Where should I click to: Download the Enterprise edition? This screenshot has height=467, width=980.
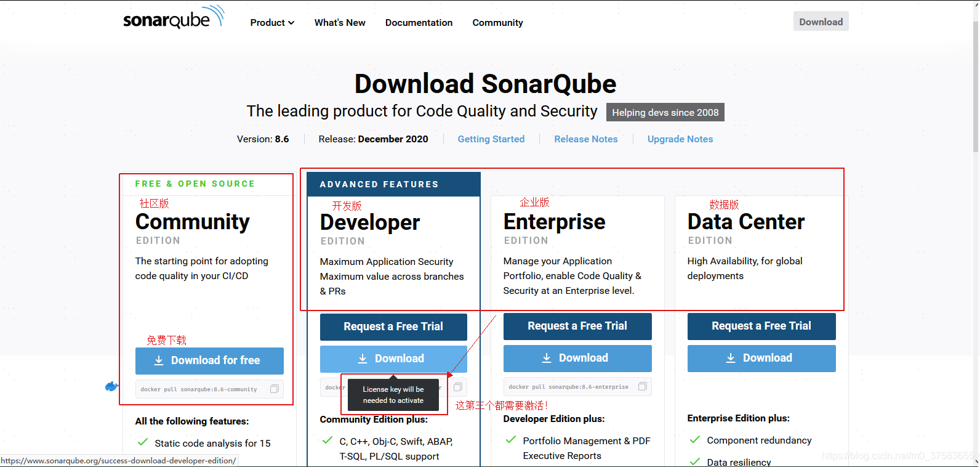click(577, 358)
